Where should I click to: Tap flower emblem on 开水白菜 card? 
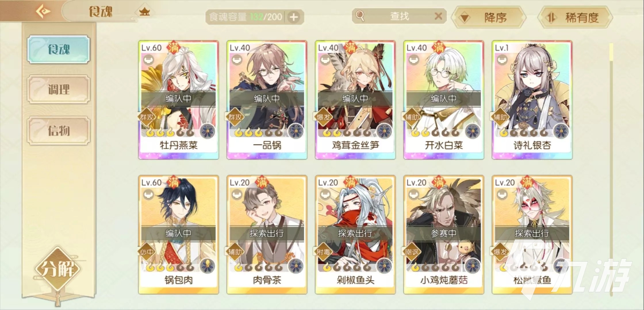pyautogui.click(x=472, y=131)
